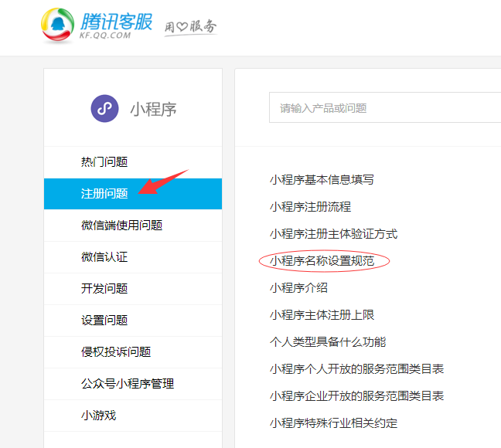Open the 微信端使用问题 sidebar category
The width and height of the screenshot is (501, 448).
point(133,226)
